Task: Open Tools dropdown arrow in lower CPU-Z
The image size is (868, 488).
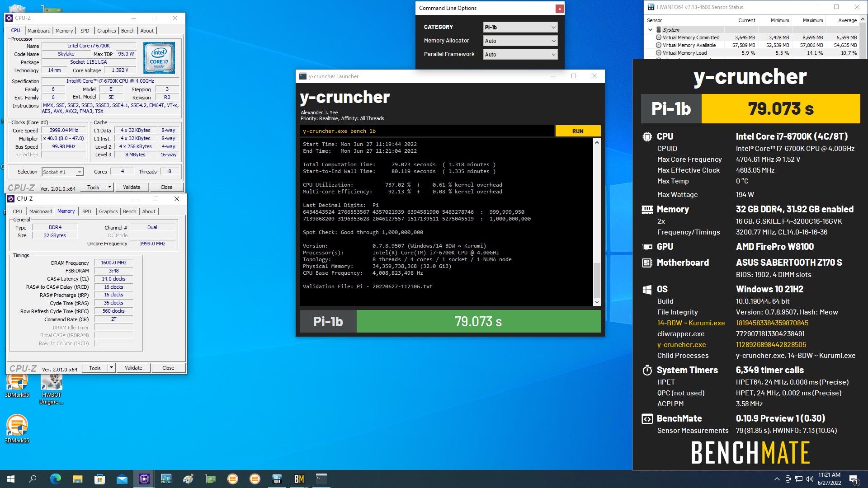Action: pos(111,368)
